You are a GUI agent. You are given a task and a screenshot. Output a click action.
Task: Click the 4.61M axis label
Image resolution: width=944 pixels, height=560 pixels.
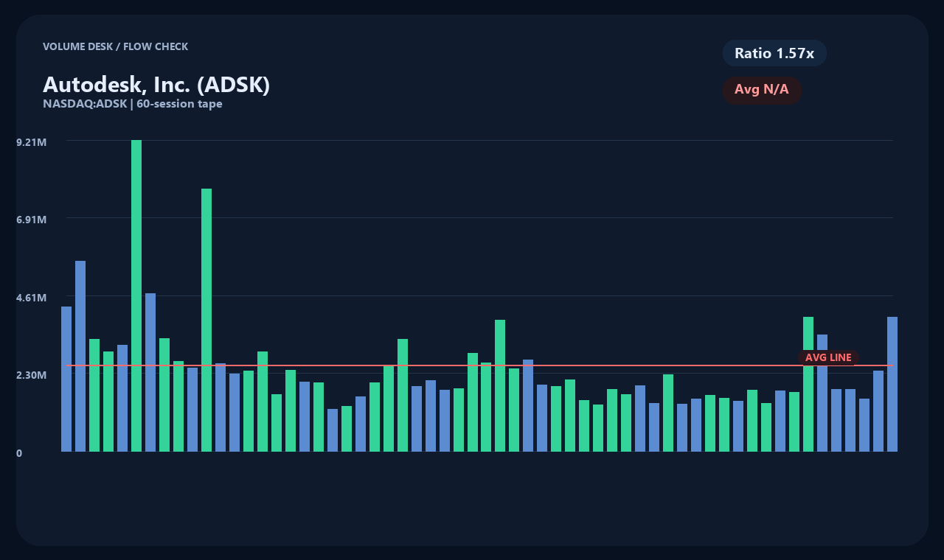(x=32, y=297)
